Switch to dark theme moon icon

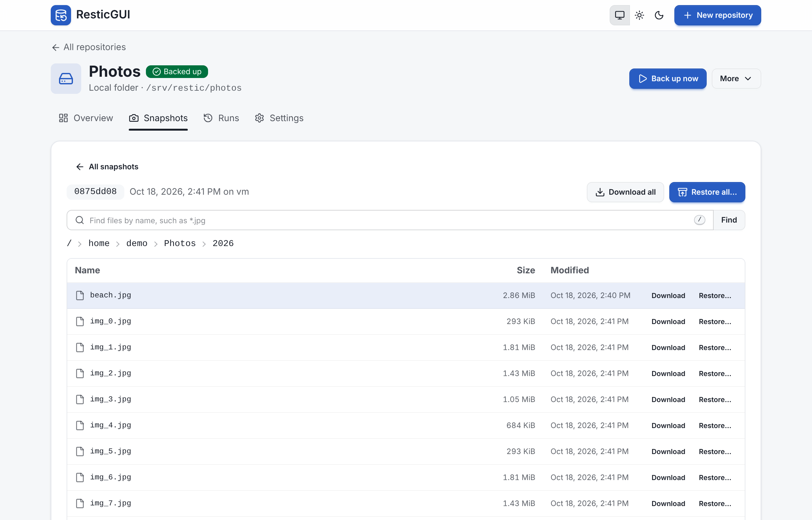point(659,15)
